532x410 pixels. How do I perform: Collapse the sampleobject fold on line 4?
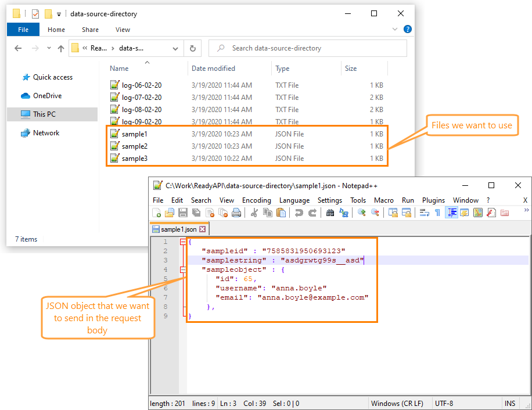click(182, 269)
